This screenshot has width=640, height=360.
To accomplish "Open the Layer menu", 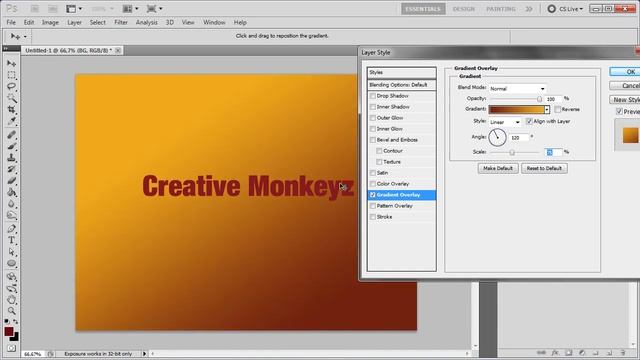I will click(x=74, y=22).
